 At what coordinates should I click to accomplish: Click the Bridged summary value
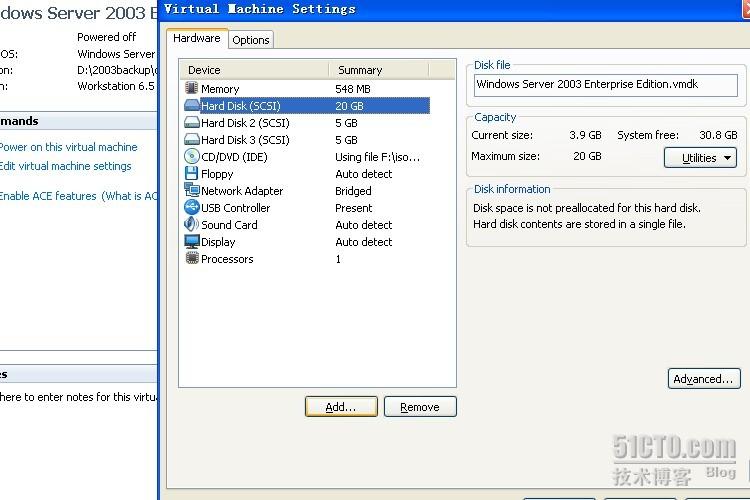(353, 191)
